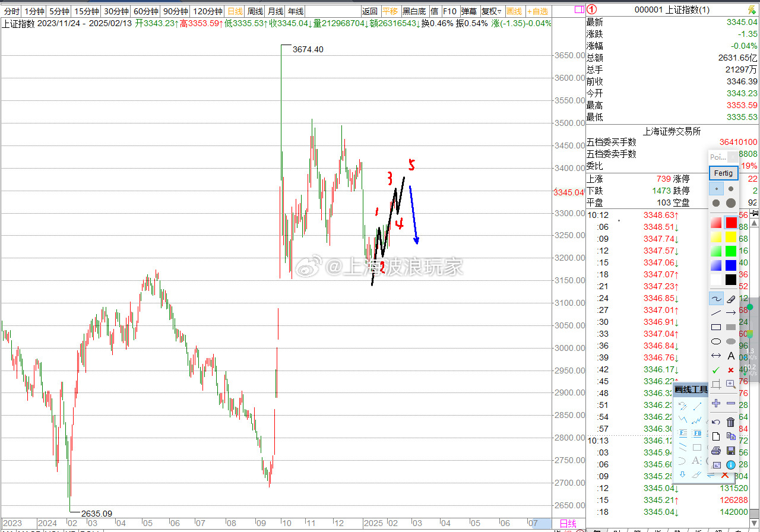Click the 信 info button
This screenshot has width=760, height=532.
pyautogui.click(x=435, y=11)
